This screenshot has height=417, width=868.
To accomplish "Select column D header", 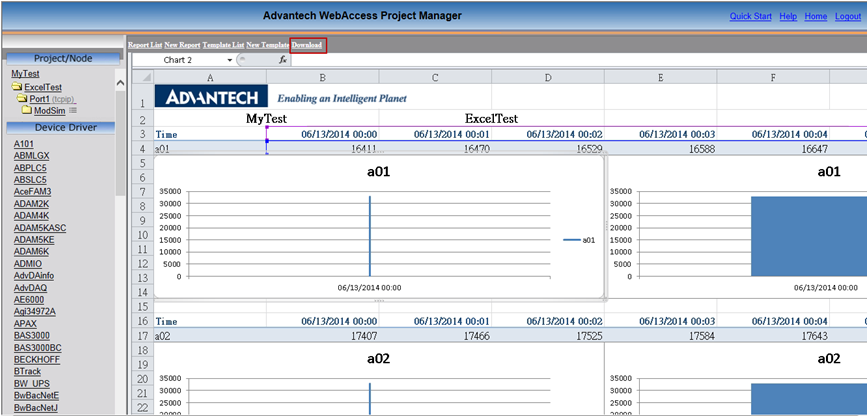I will point(548,77).
